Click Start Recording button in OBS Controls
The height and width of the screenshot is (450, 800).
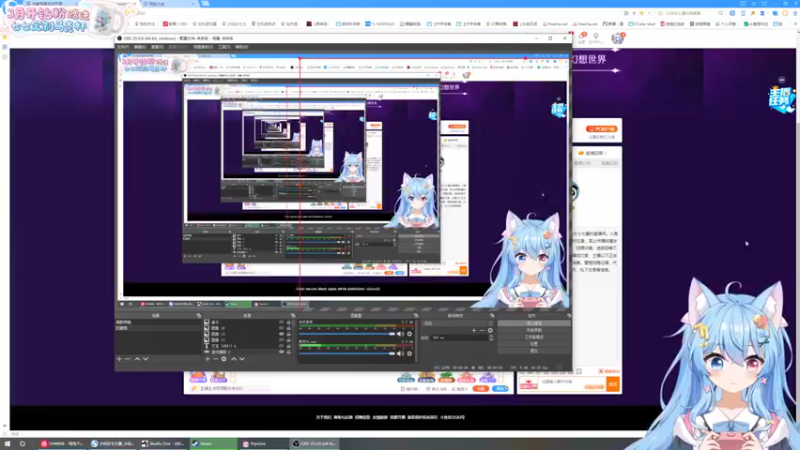pos(534,330)
